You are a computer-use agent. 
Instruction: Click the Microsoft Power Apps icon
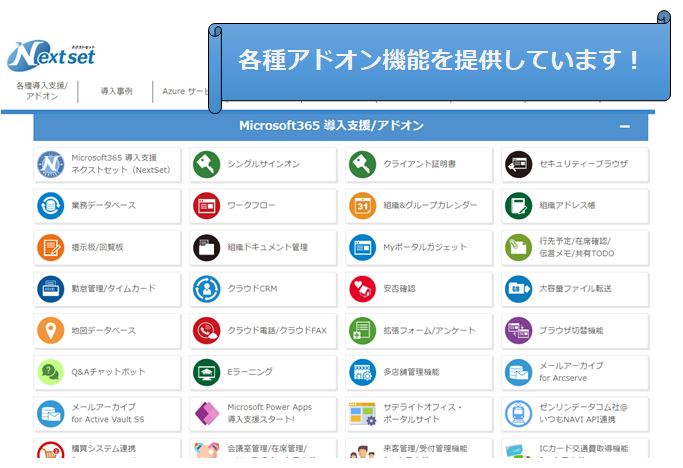point(206,414)
